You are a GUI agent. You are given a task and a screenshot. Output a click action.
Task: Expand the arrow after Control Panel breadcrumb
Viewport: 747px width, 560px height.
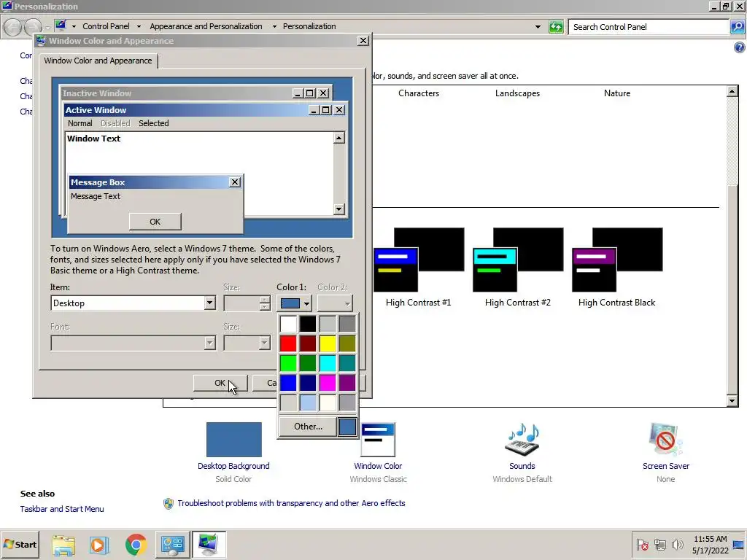(x=139, y=27)
